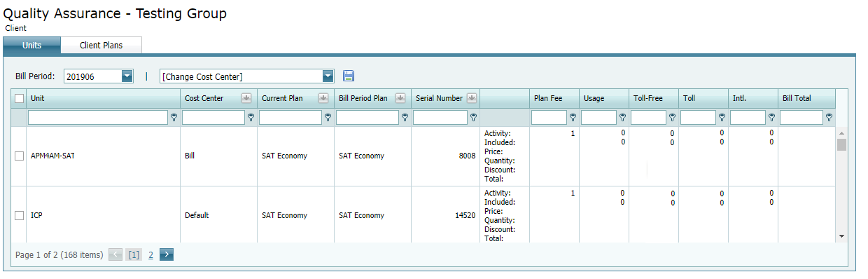Click the Usage filter text box
The height and width of the screenshot is (279, 868).
click(x=598, y=118)
